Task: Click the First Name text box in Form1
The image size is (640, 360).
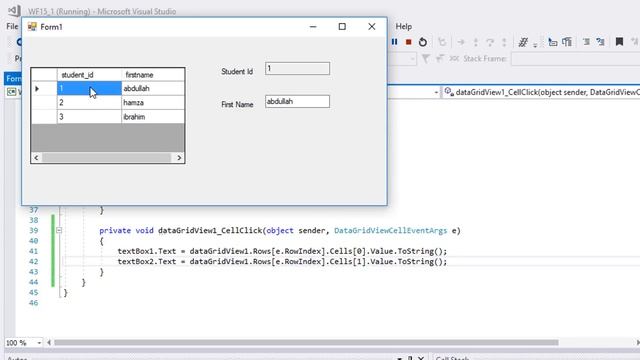Action: [x=297, y=102]
